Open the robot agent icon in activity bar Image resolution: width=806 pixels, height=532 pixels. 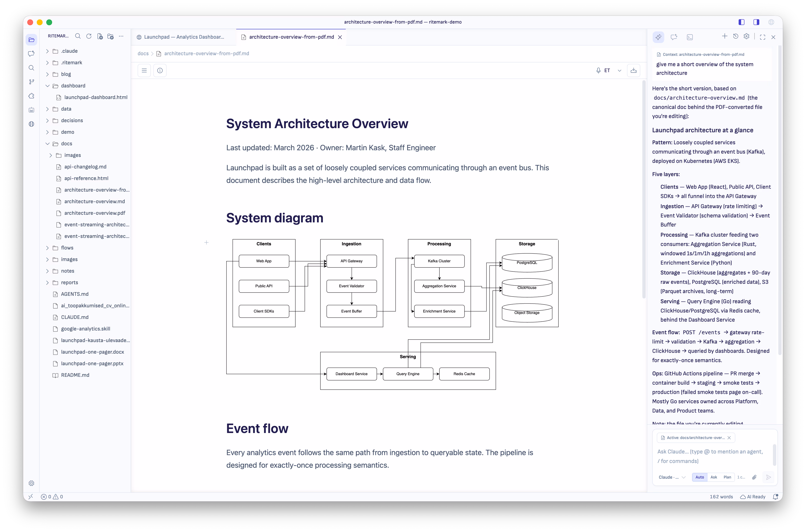coord(32,110)
